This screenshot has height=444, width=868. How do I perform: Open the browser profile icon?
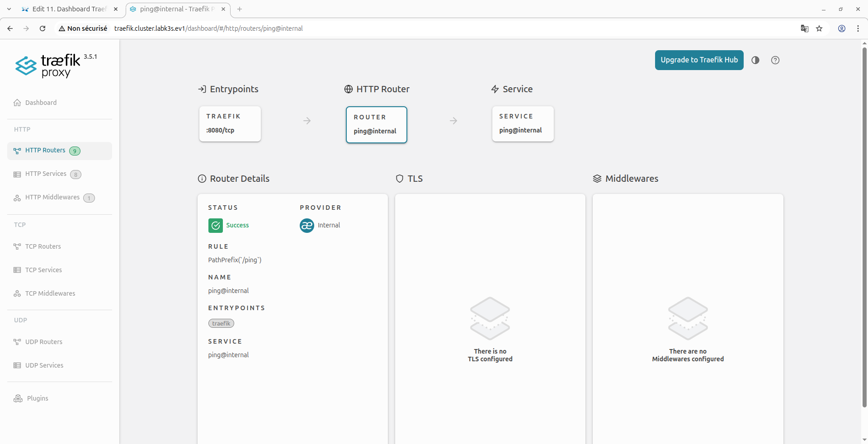tap(842, 28)
